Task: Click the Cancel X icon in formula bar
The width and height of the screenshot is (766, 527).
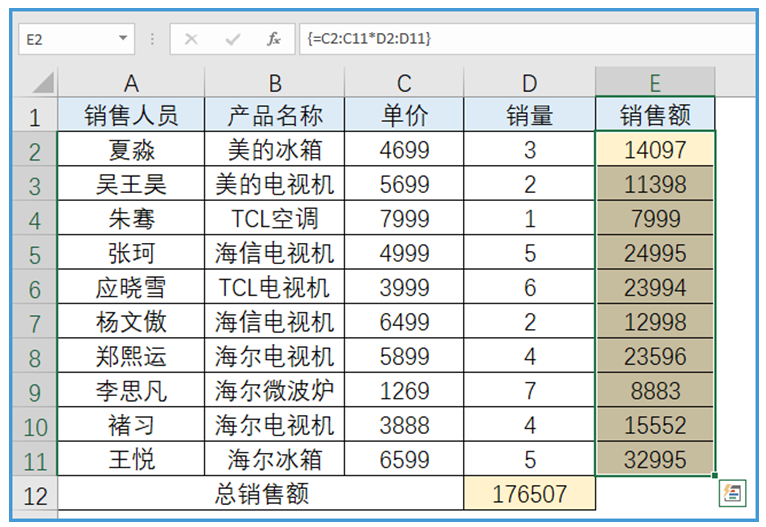Action: (191, 39)
